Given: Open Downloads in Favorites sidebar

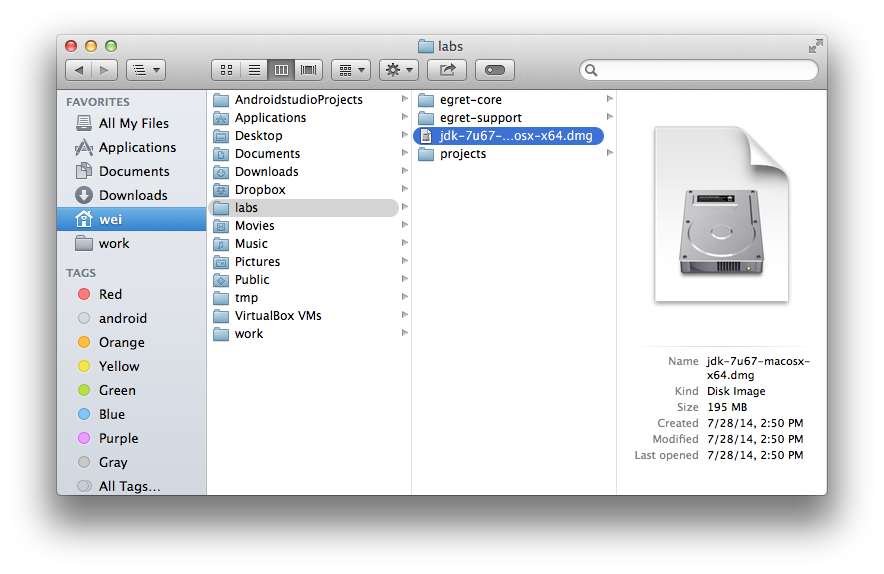Looking at the screenshot, I should (x=132, y=195).
